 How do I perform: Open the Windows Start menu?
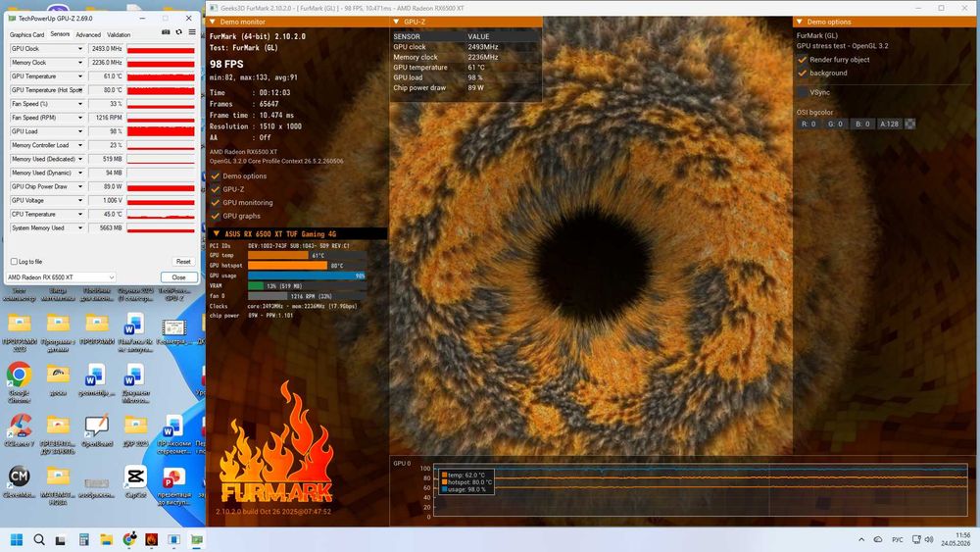17,539
